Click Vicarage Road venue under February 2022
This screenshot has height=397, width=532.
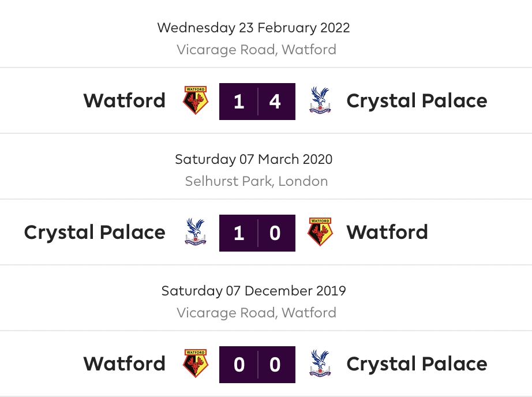pyautogui.click(x=257, y=50)
